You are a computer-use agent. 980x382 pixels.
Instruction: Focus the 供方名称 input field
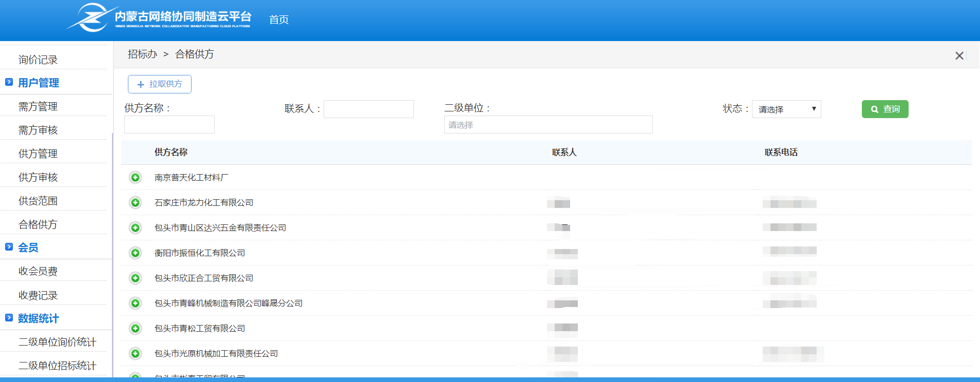(169, 125)
